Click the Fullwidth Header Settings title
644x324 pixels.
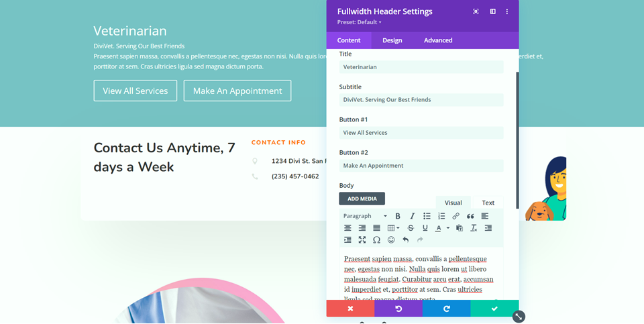click(385, 11)
